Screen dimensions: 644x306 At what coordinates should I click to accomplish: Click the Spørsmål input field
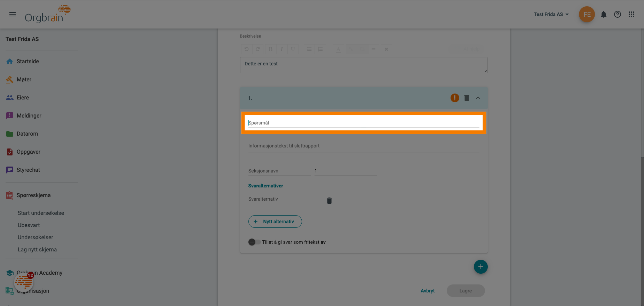[x=364, y=123]
